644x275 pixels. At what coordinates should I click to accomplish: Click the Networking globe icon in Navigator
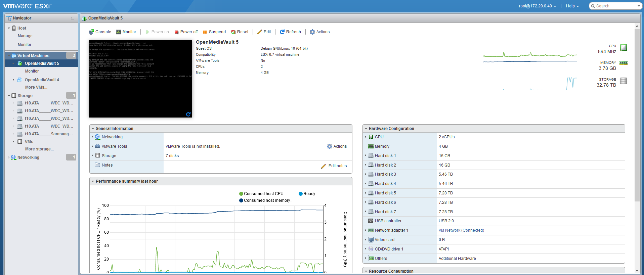click(13, 157)
